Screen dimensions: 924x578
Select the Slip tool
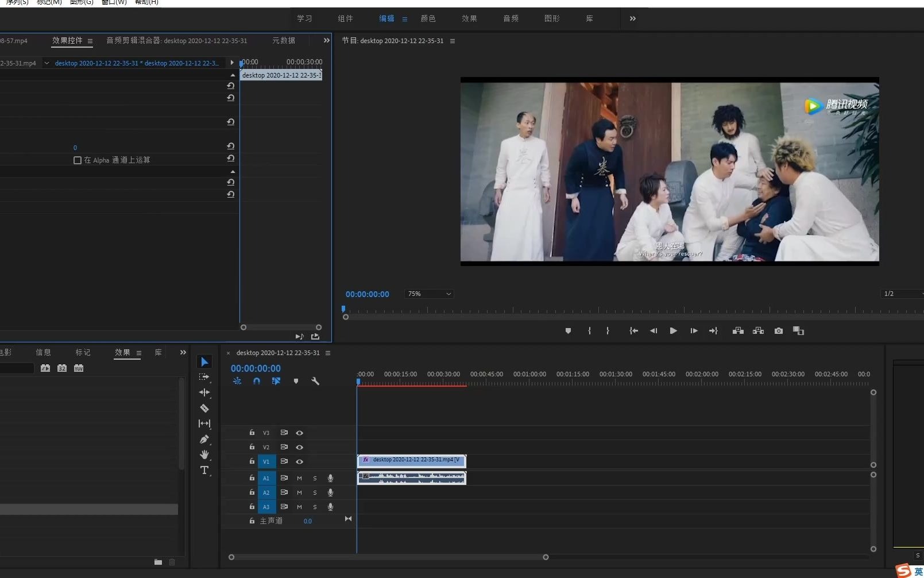click(204, 423)
